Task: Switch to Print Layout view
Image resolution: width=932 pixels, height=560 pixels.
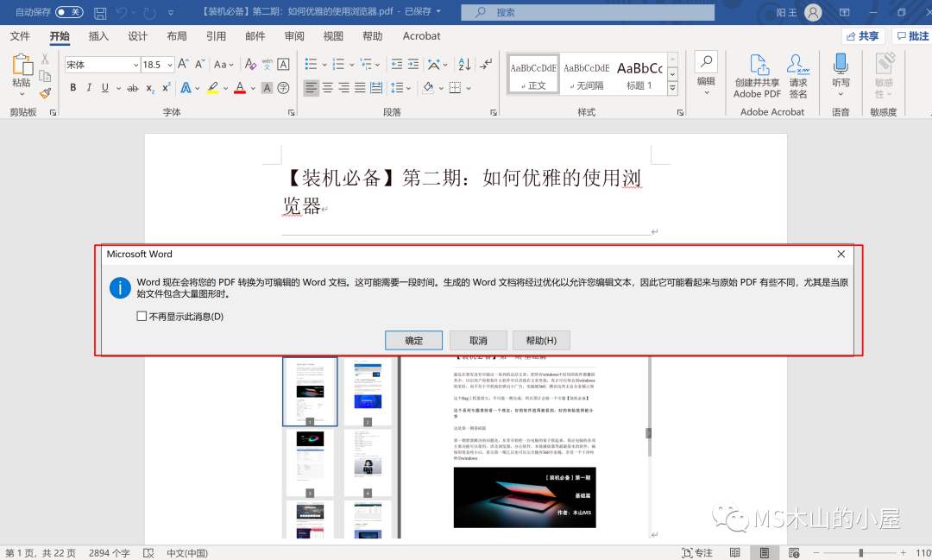Action: pyautogui.click(x=765, y=553)
